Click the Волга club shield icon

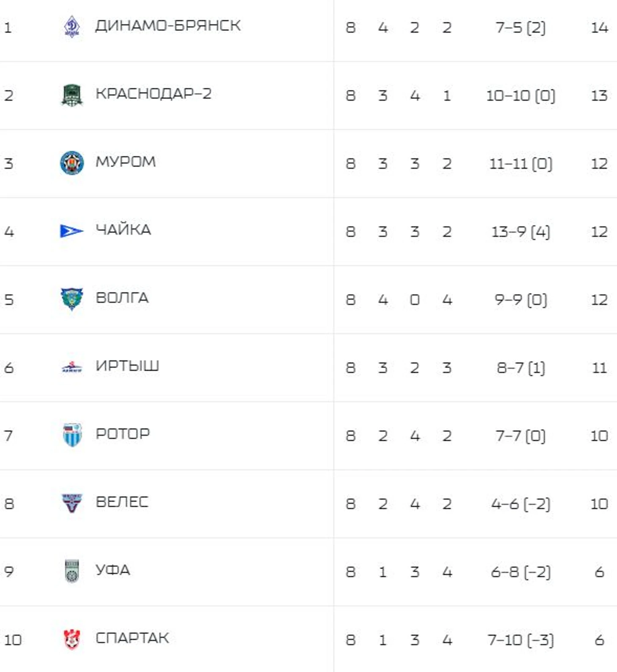click(x=72, y=299)
